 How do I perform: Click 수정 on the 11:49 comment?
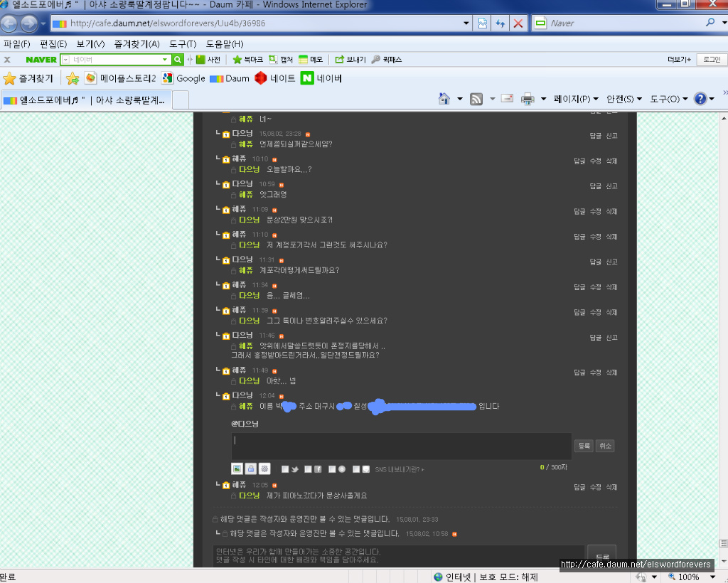click(x=596, y=373)
